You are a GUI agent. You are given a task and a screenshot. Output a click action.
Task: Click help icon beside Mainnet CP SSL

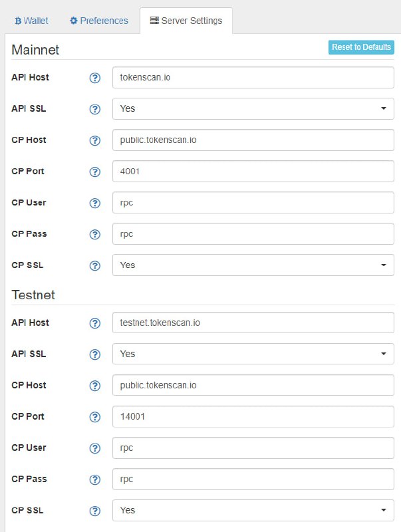[x=94, y=265]
